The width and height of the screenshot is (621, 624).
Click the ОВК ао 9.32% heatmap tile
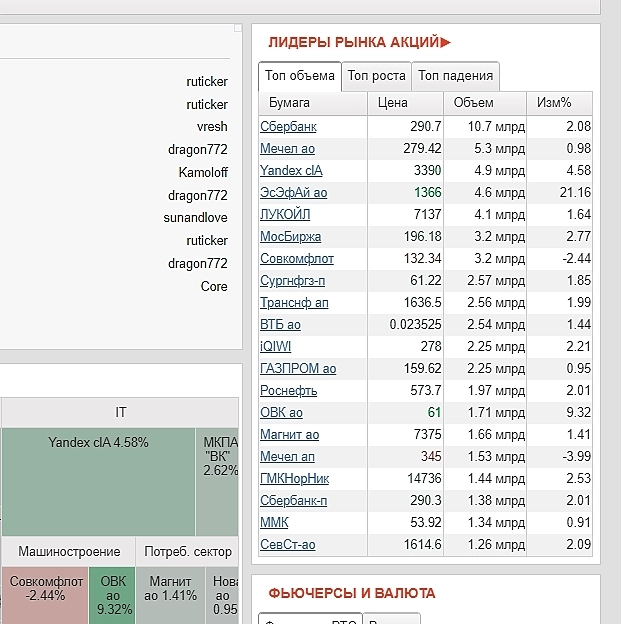tap(113, 595)
